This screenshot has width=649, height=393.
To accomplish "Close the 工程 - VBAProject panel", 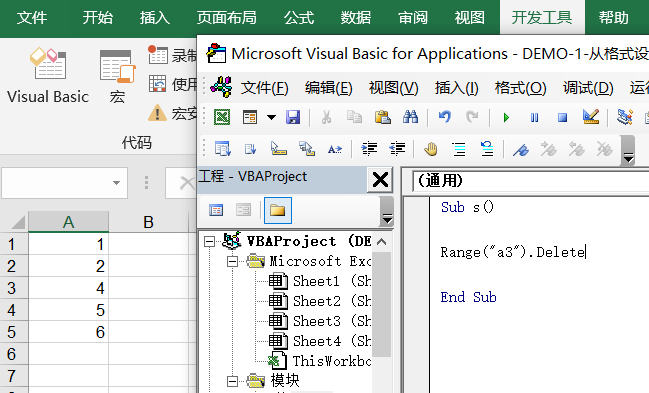I will coord(380,180).
